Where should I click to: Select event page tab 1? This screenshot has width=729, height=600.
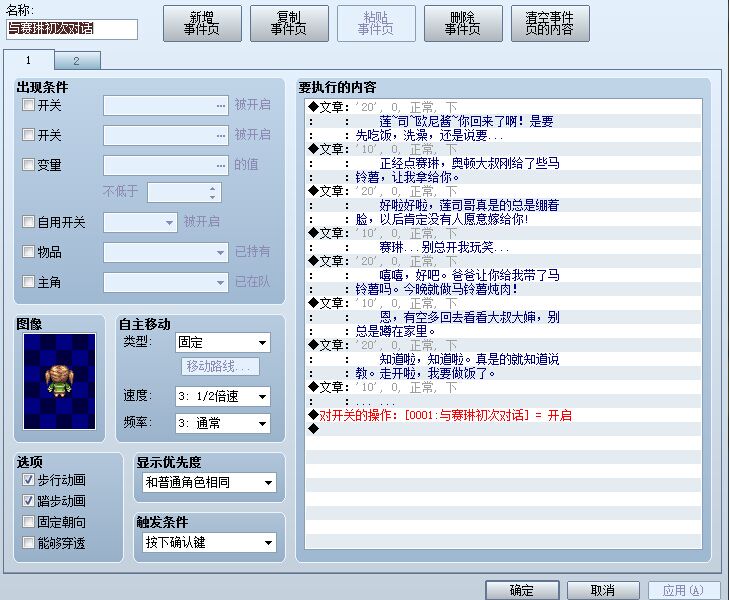pos(28,60)
